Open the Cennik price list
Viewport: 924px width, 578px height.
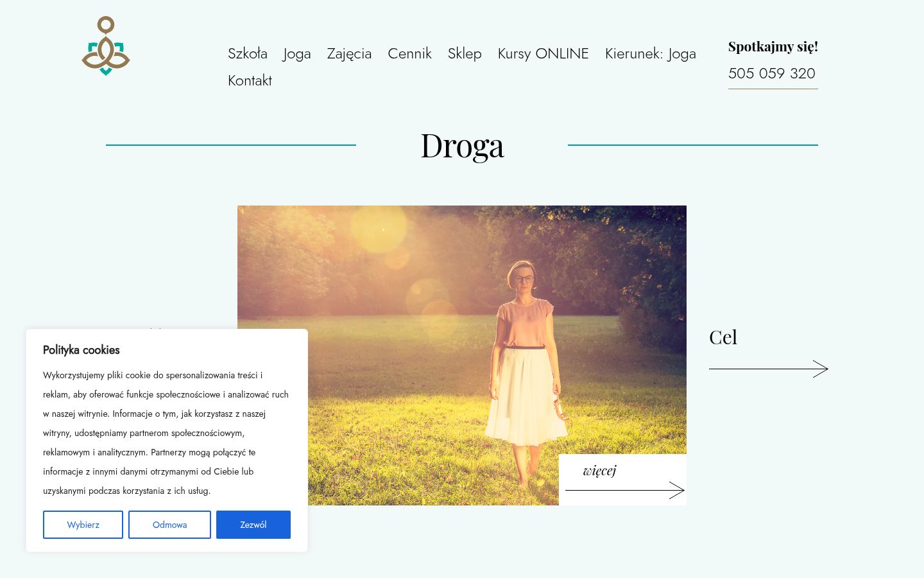coord(409,53)
